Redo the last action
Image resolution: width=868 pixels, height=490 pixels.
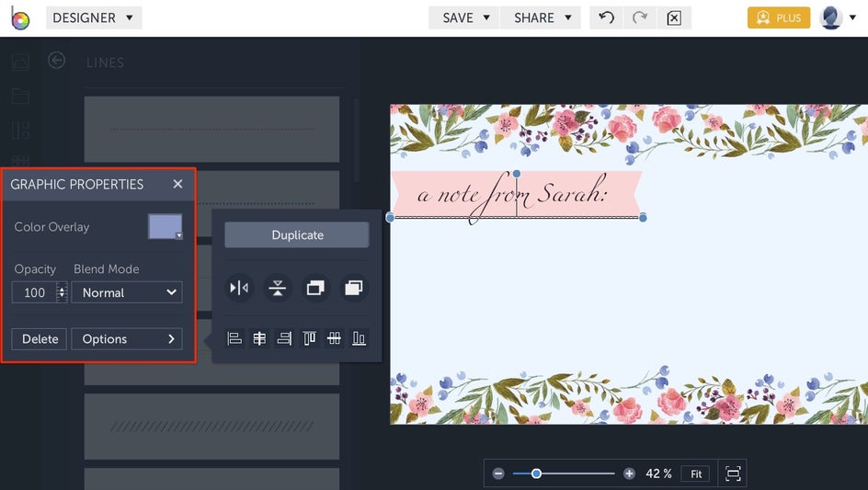[x=640, y=17]
